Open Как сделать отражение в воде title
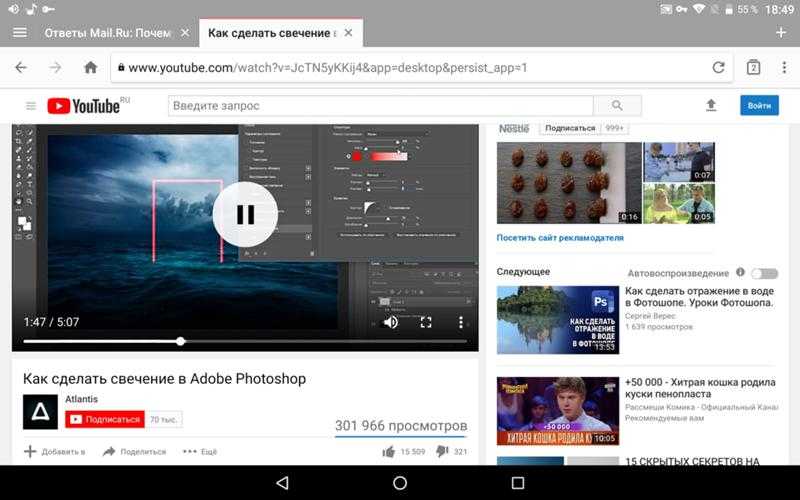This screenshot has height=500, width=800. pos(699,296)
